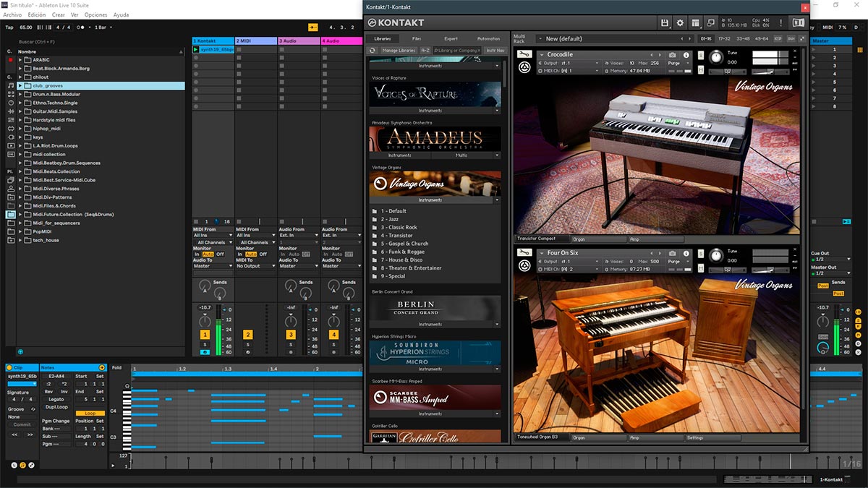868x488 pixels.
Task: Click the A-Z sort button in Kontakt
Action: [425, 51]
